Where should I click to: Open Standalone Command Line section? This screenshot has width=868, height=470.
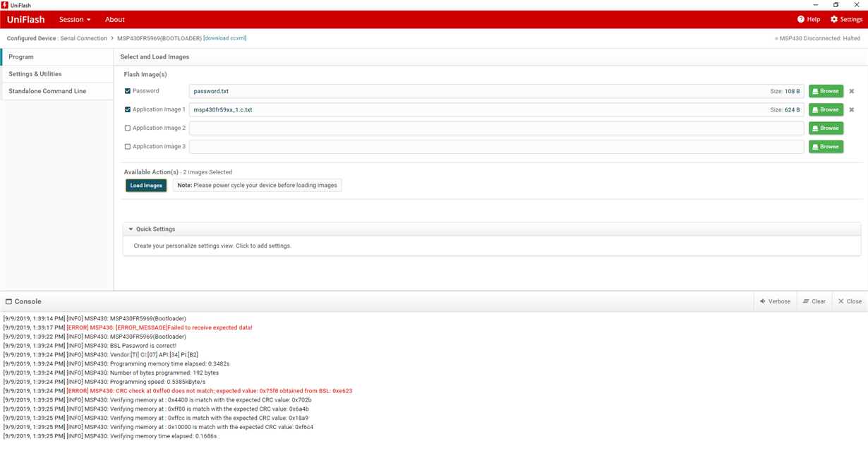point(57,91)
